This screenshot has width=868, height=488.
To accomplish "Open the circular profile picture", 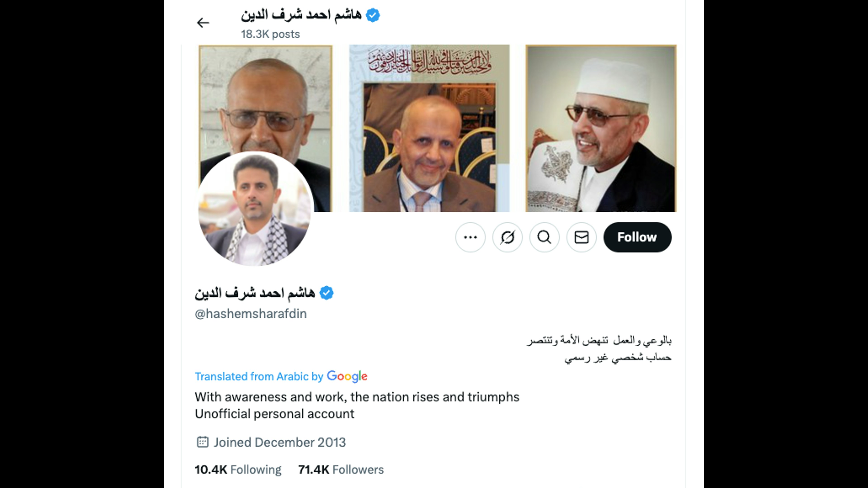I will (x=256, y=209).
